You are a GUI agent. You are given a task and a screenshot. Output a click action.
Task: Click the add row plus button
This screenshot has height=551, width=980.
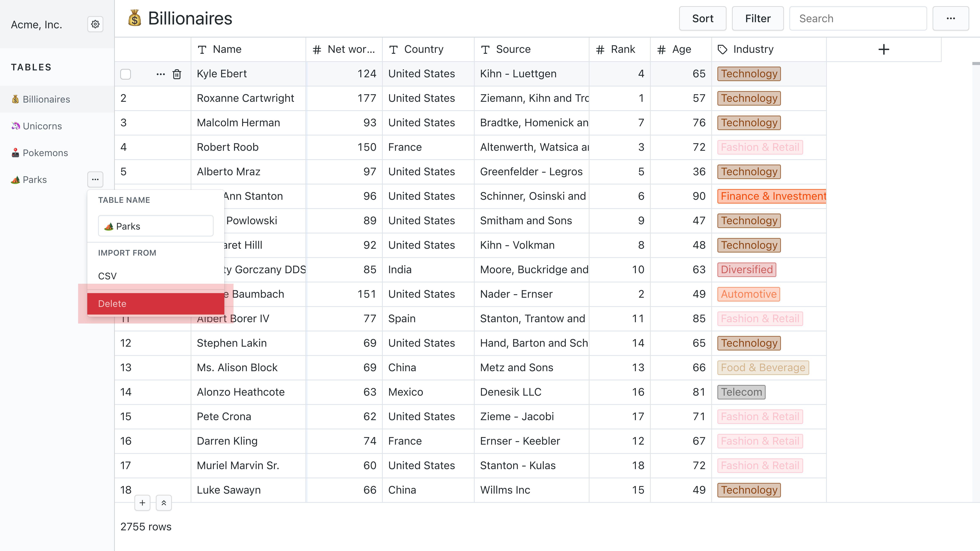point(142,503)
